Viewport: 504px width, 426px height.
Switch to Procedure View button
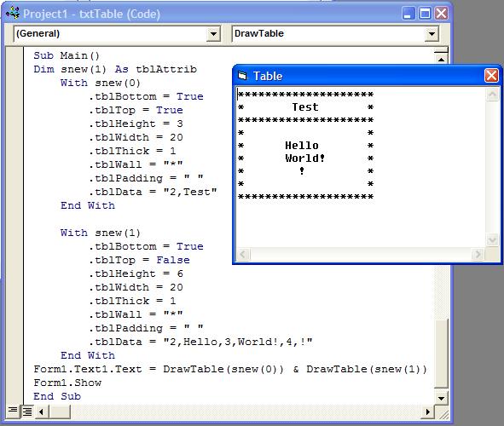coord(13,411)
